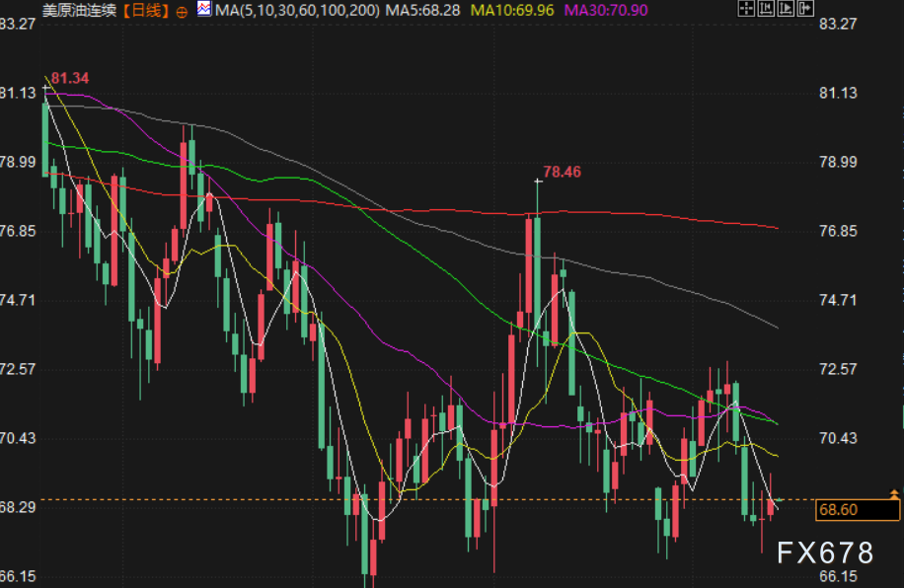904x588 pixels.
Task: Click the MA5:68.28 indicator value
Action: coord(423,11)
